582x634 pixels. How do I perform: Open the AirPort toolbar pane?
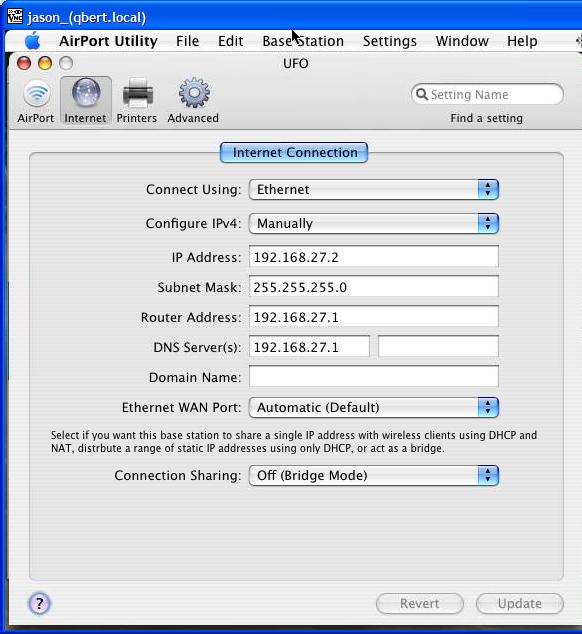pos(36,101)
